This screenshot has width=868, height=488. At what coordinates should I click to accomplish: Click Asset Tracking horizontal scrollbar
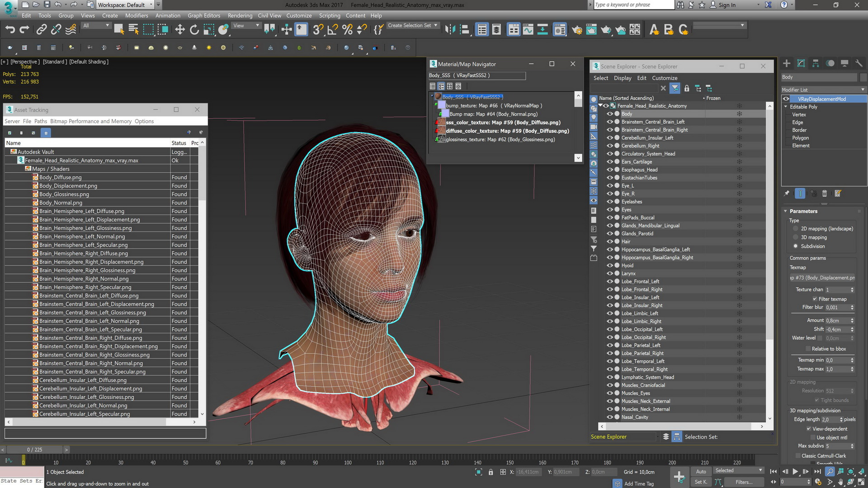101,422
